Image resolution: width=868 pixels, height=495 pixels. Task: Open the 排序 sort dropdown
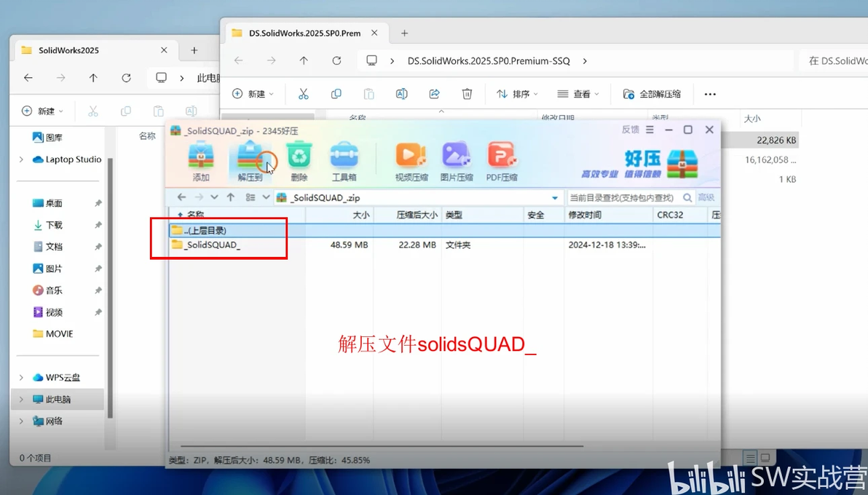click(517, 94)
